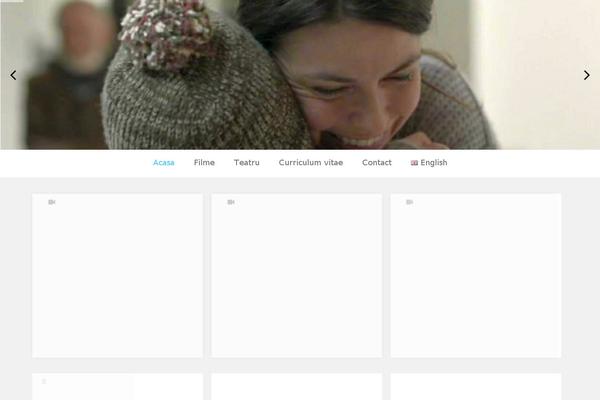Go to Contact page

377,163
